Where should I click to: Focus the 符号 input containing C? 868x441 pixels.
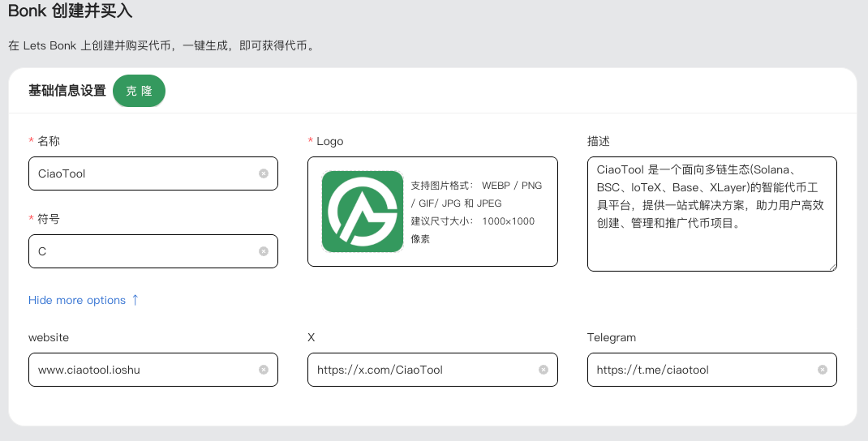point(142,251)
